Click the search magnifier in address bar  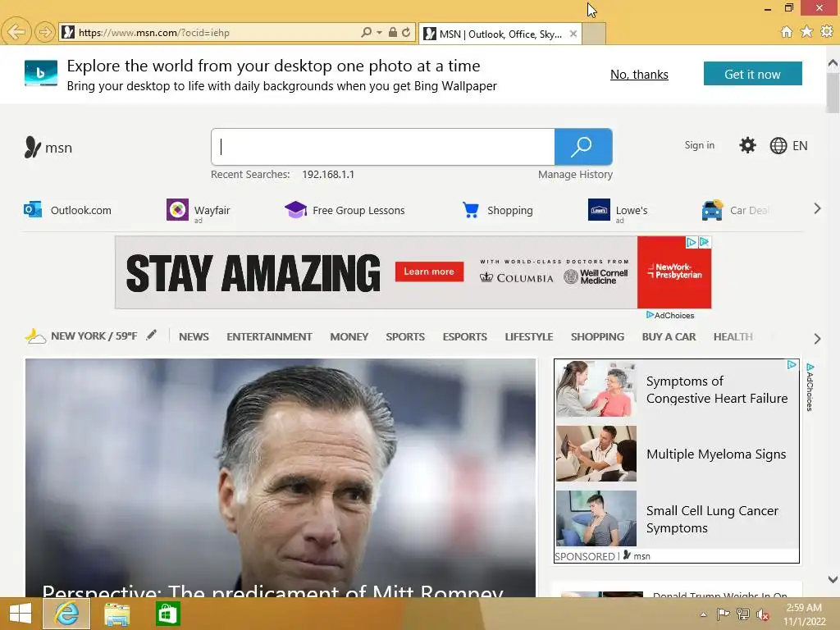[x=366, y=32]
